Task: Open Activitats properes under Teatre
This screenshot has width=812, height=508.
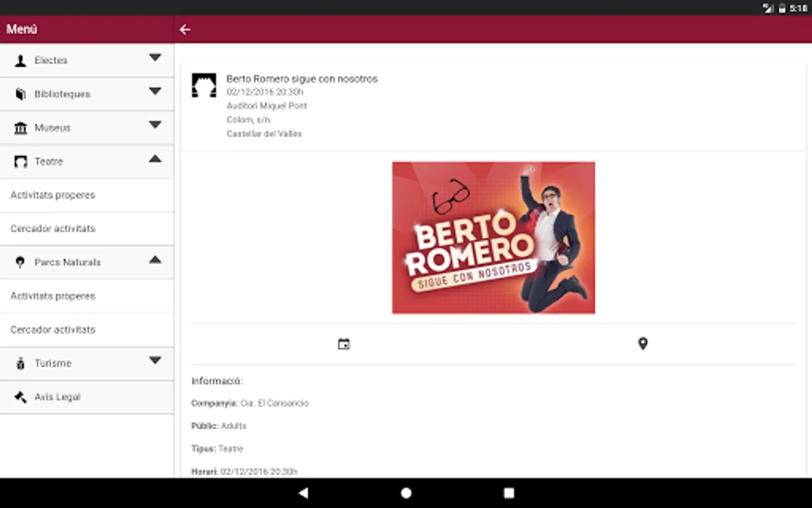Action: click(x=87, y=195)
